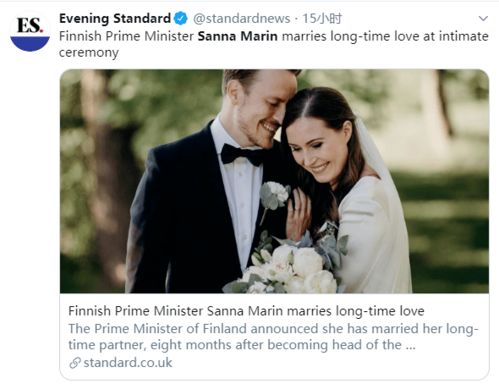Image resolution: width=499 pixels, height=389 pixels.
Task: Click the word 'ceremony' in the tweet
Action: (x=89, y=53)
